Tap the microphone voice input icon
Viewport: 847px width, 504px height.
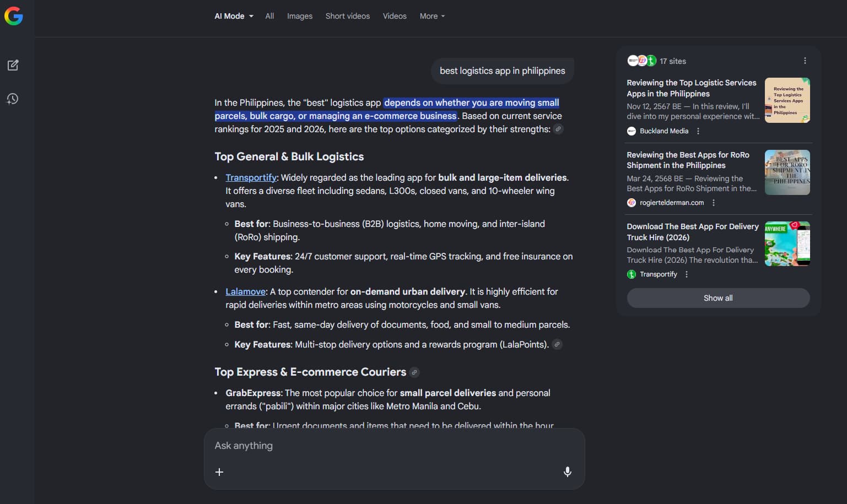click(x=567, y=472)
